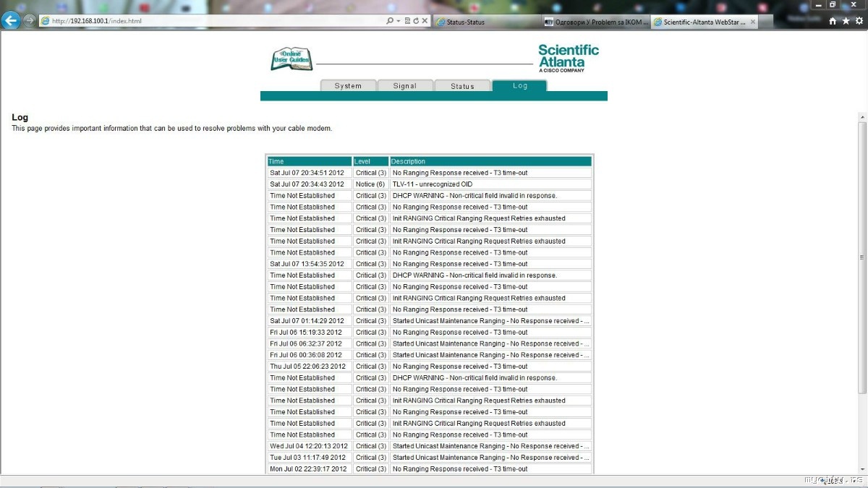This screenshot has width=868, height=488.
Task: Open the address bar dropdown arrow
Action: [399, 21]
